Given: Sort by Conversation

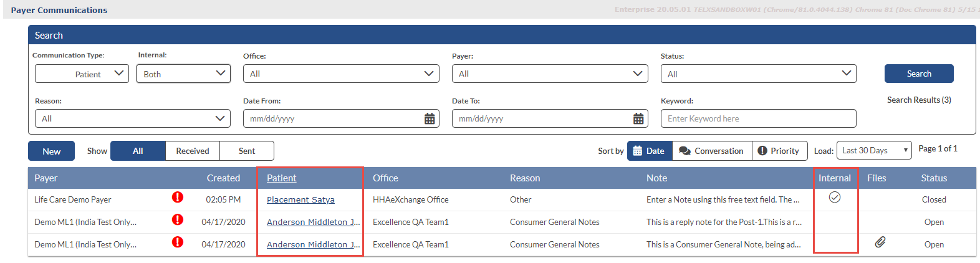Looking at the screenshot, I should point(711,151).
